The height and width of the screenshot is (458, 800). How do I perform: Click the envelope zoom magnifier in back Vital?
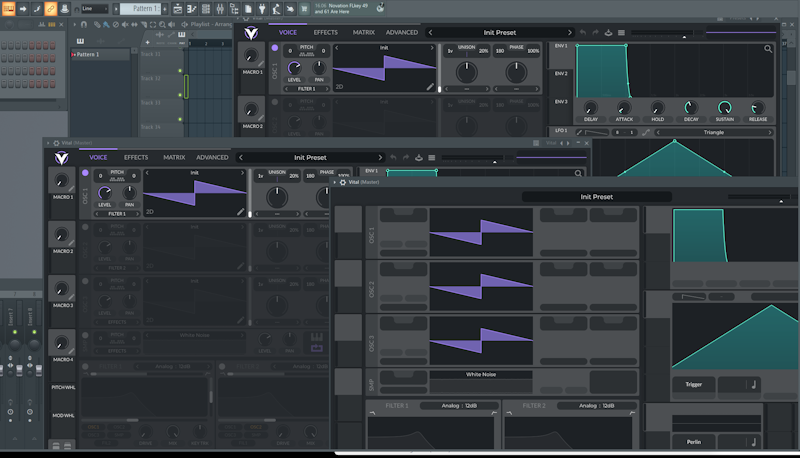(x=767, y=49)
